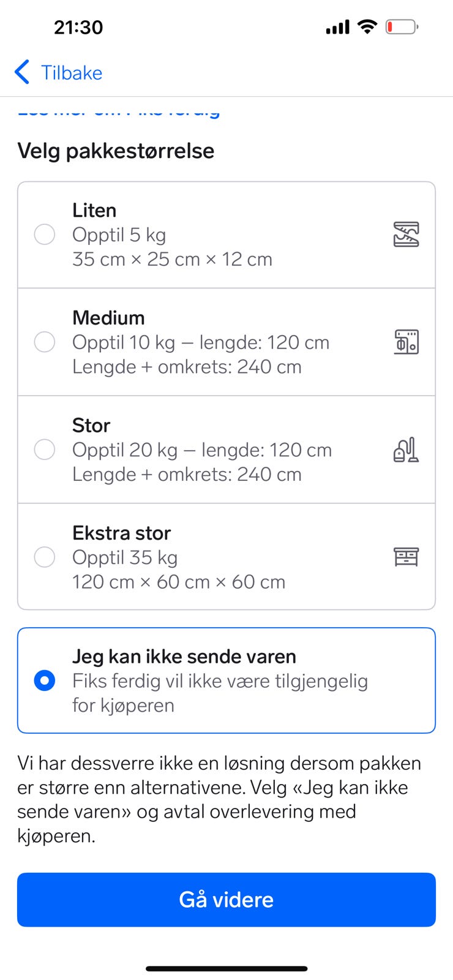Tap the home indicator bar
453x980 pixels.
tap(226, 968)
